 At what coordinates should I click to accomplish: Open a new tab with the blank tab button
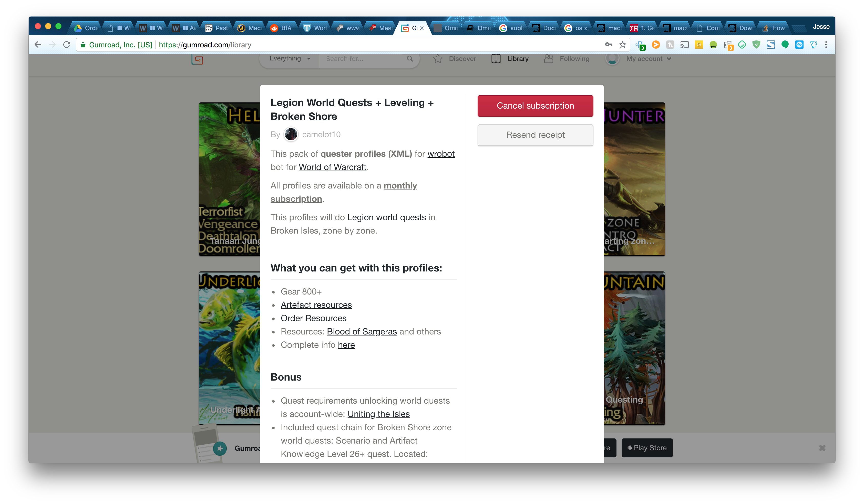(799, 28)
